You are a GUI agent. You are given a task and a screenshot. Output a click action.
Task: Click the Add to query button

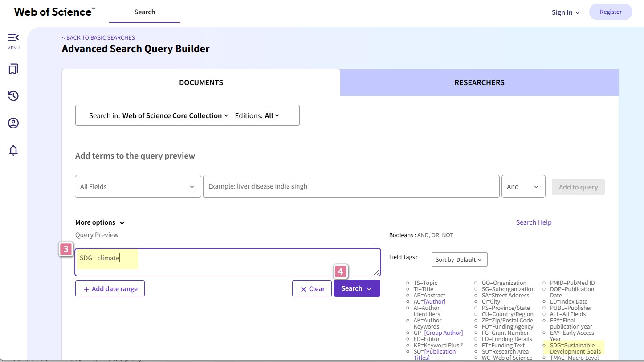click(579, 187)
